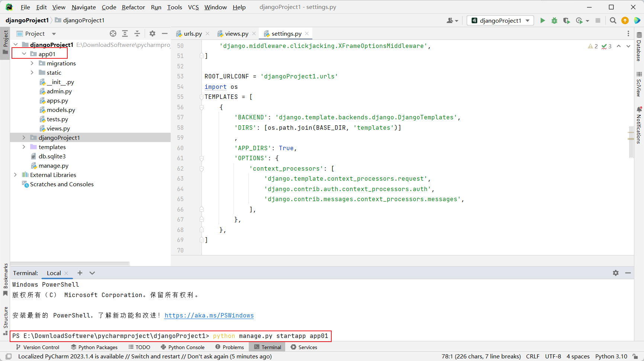Open Notifications side panel
Image resolution: width=644 pixels, height=361 pixels.
point(639,125)
